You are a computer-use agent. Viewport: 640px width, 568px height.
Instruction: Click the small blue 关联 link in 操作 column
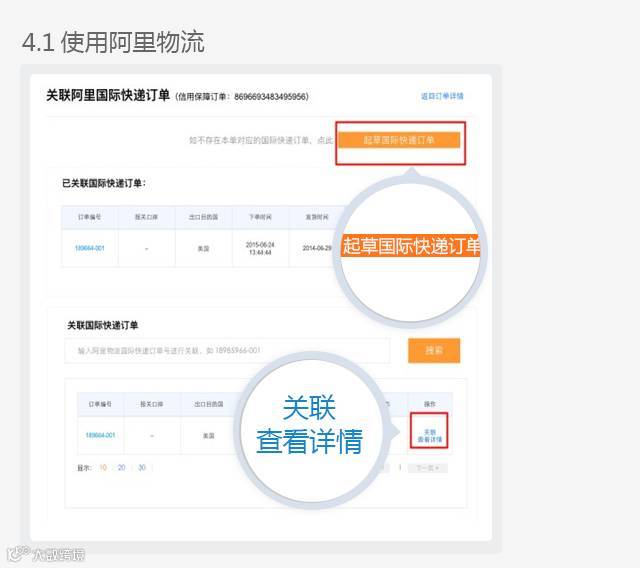point(430,432)
